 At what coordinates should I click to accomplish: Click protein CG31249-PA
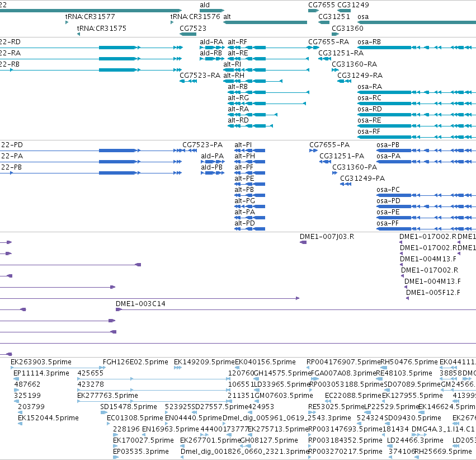tap(362, 179)
